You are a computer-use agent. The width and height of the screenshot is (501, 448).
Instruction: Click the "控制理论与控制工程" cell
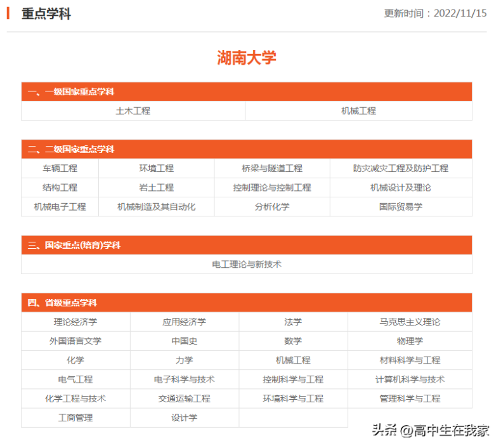coord(272,188)
